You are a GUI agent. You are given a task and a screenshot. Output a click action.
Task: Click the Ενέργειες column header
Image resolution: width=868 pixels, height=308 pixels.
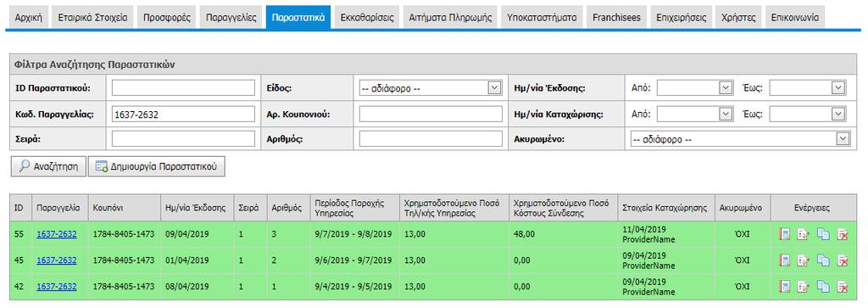[x=813, y=208]
